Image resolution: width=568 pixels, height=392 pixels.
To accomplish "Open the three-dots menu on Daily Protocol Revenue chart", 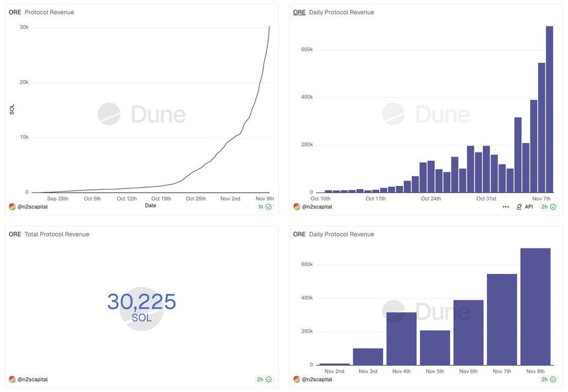I will point(506,207).
